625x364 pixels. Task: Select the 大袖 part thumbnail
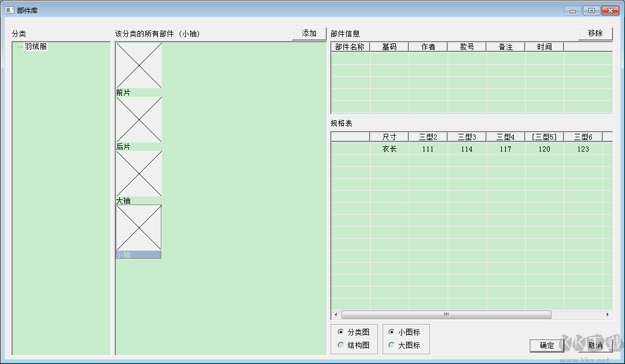139,174
